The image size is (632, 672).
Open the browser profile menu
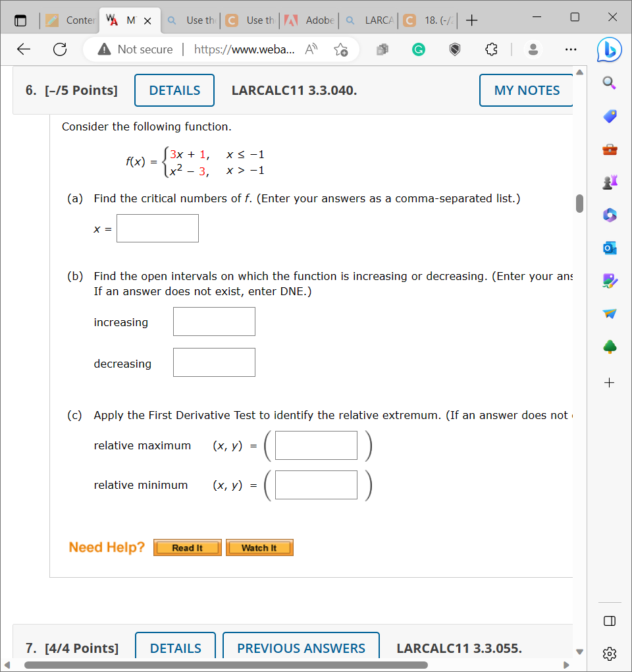(x=533, y=49)
